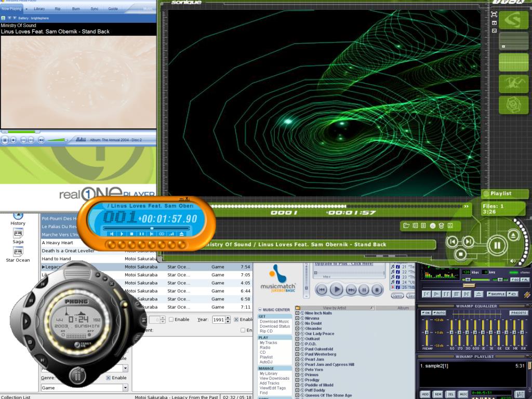Click the Winamp stop button
Image resolution: width=532 pixels, height=399 pixels.
[x=457, y=294]
